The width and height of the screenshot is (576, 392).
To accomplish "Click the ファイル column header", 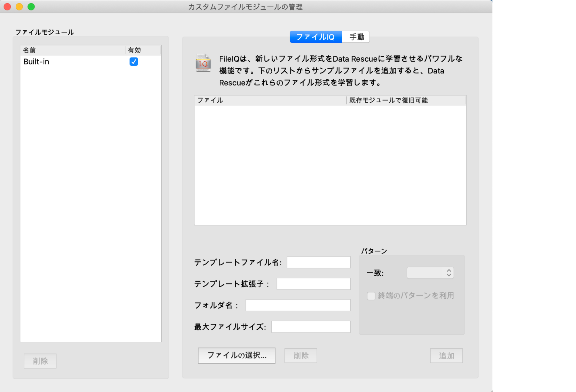I will point(270,100).
